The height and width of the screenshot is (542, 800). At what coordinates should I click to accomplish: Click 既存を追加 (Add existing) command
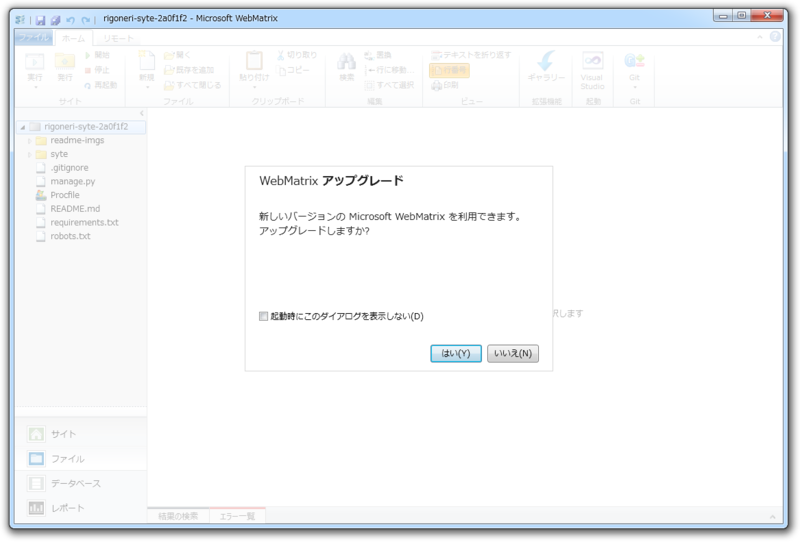(x=189, y=70)
